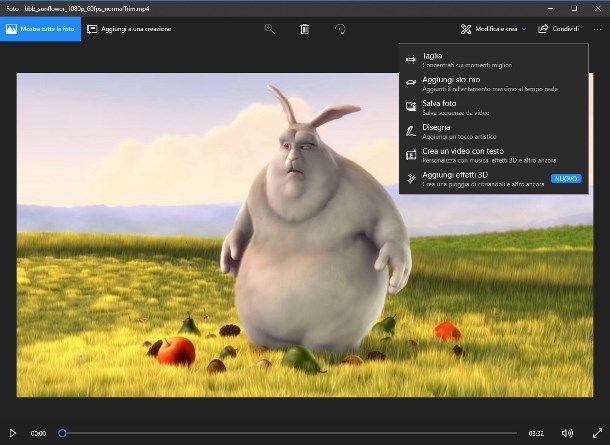This screenshot has height=445, width=610.
Task: Click the video with text icon
Action: [x=411, y=155]
